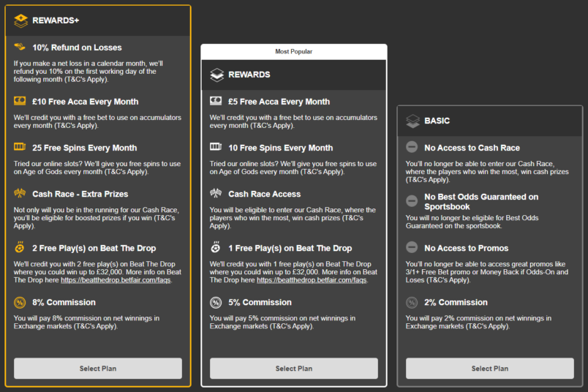Click the Most Popular badge
Screen dimensions: 588x392
coord(293,52)
